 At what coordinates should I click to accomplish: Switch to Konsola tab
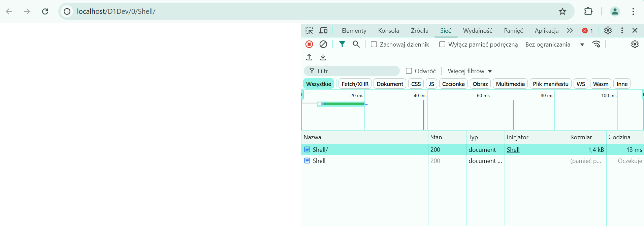[389, 31]
